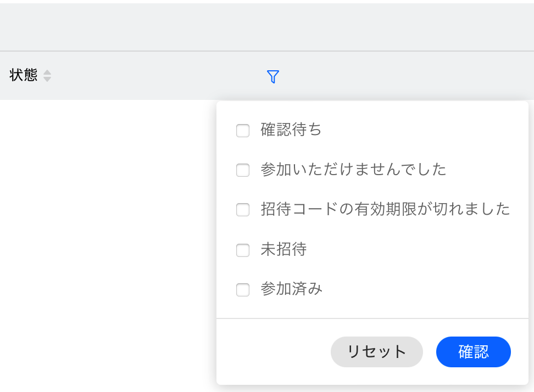Choose the 参加いただけませんでした option label
Image resolution: width=534 pixels, height=392 pixels.
click(x=353, y=170)
